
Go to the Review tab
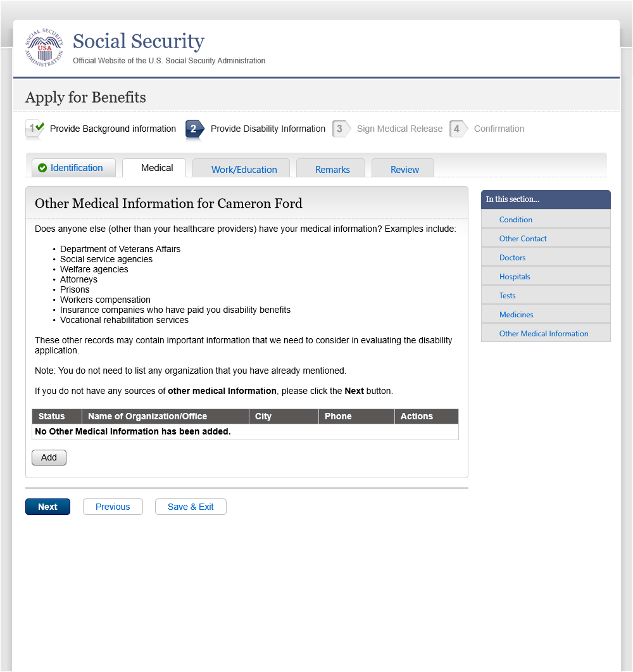[404, 169]
